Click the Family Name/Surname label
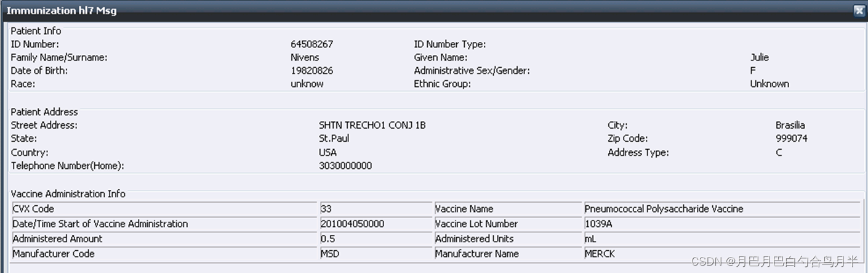The height and width of the screenshot is (273, 868). (59, 57)
